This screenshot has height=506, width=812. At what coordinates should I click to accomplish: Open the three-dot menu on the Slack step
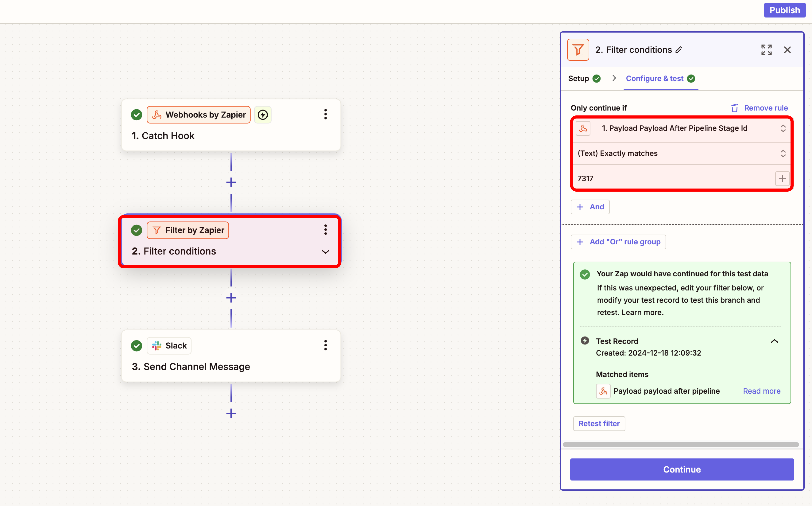click(x=325, y=345)
